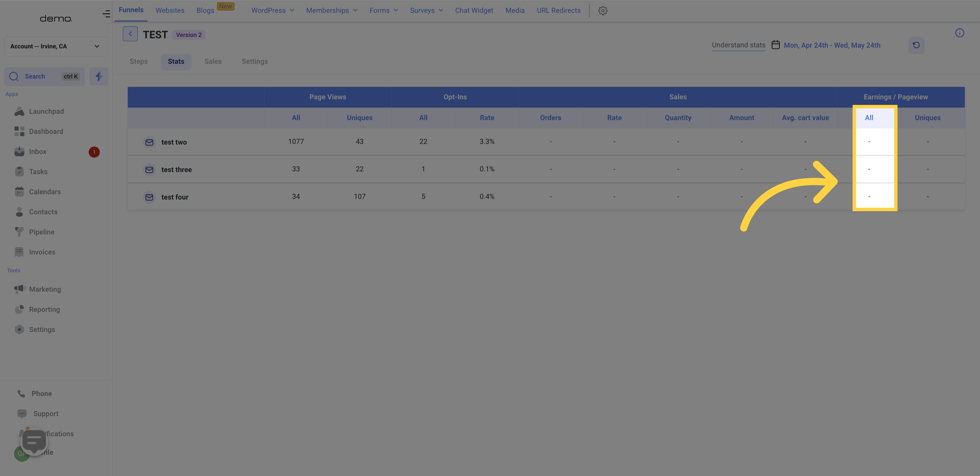Click the Marketing icon in sidebar
Viewport: 980px width, 476px height.
[19, 289]
